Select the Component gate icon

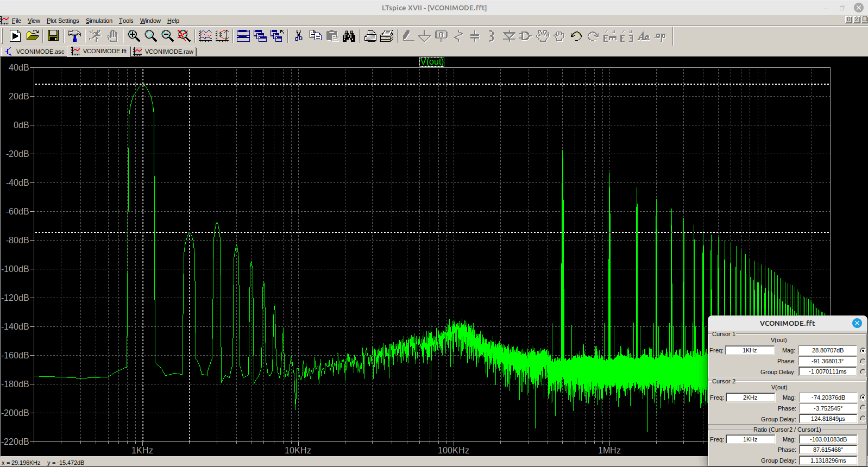point(526,36)
